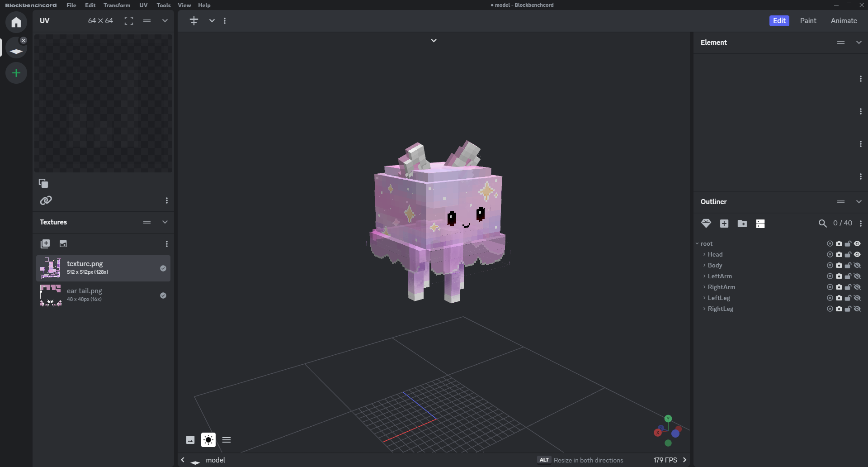Click the Add Group folder icon in Outliner
The height and width of the screenshot is (467, 868).
click(742, 224)
